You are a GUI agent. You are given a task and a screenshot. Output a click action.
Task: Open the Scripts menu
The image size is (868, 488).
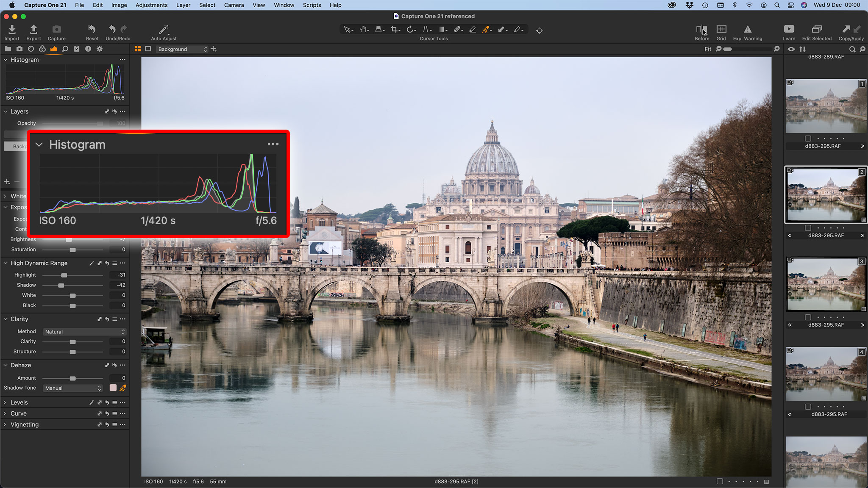(x=312, y=5)
